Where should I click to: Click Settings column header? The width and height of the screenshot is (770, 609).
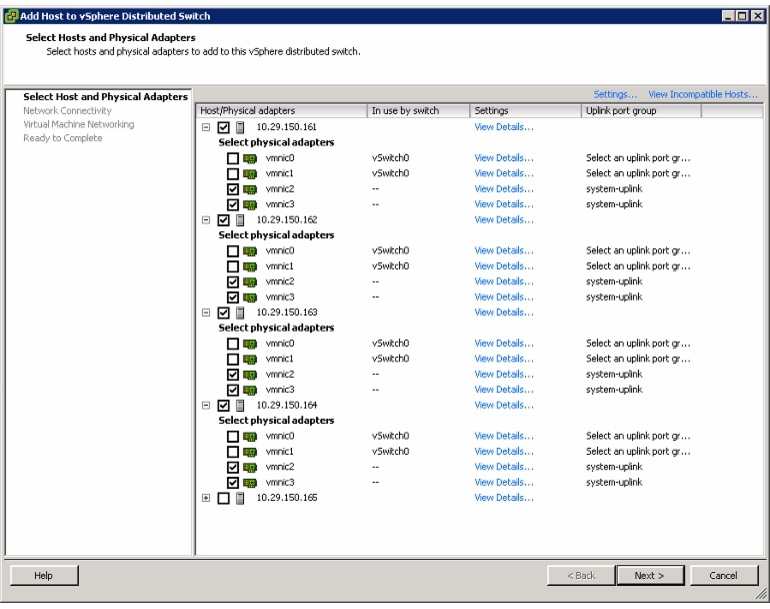coord(525,111)
